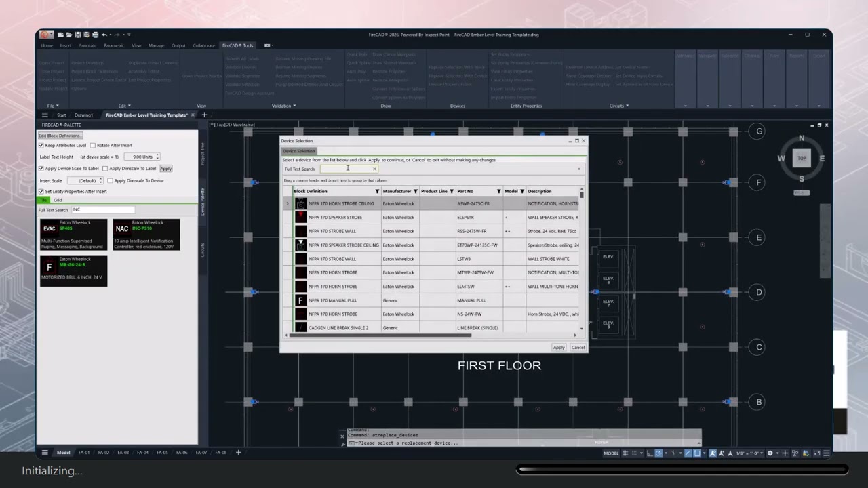Add a new drawing tab with the plus icon

204,115
